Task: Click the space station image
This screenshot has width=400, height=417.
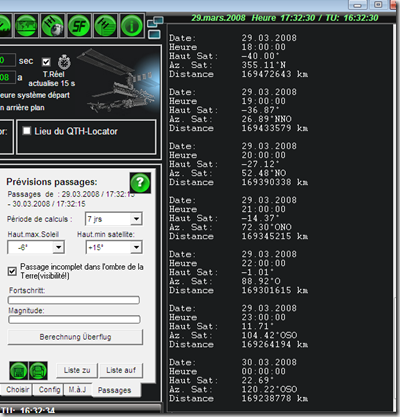Action: 117,81
